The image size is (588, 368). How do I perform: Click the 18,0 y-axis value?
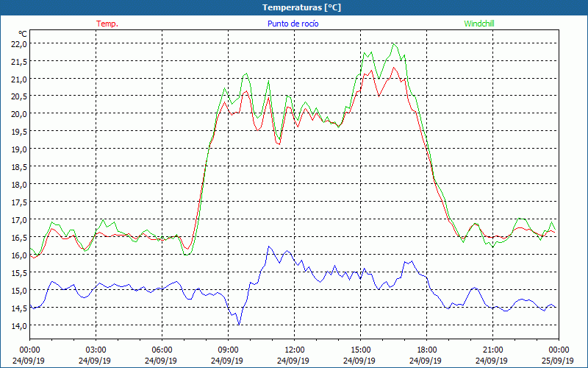[x=19, y=185]
